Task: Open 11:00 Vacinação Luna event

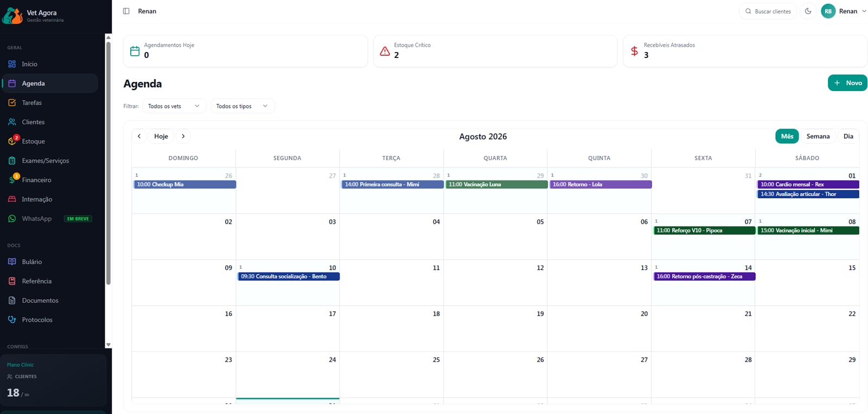Action: (497, 184)
